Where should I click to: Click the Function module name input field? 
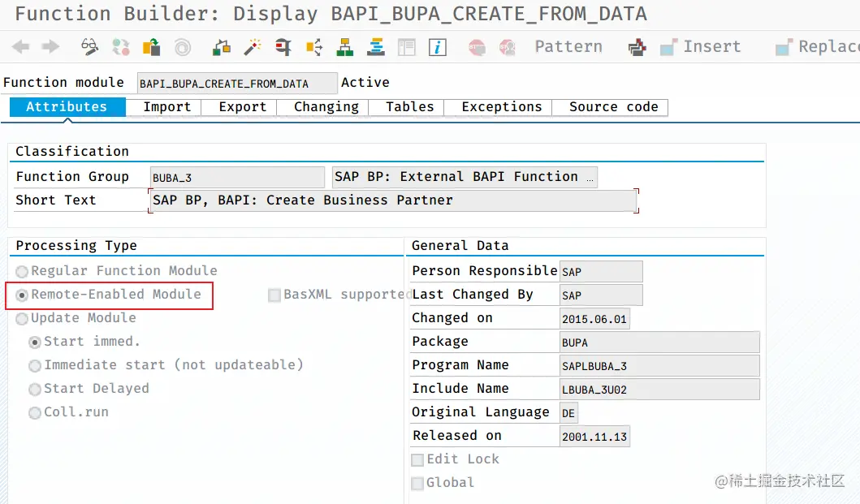(x=236, y=82)
